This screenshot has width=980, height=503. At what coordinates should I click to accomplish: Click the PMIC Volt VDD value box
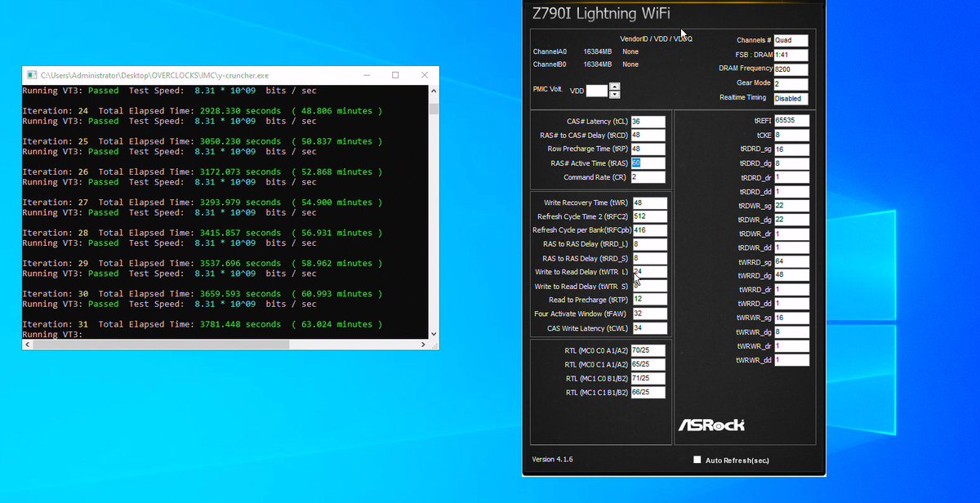(x=597, y=91)
